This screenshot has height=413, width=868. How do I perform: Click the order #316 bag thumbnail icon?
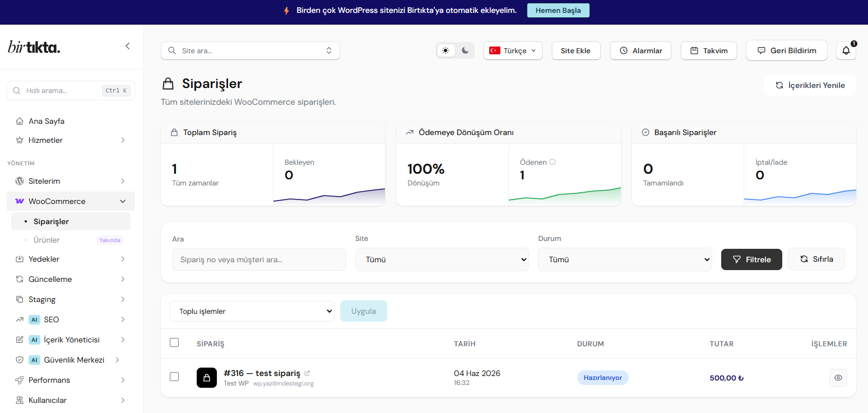207,378
